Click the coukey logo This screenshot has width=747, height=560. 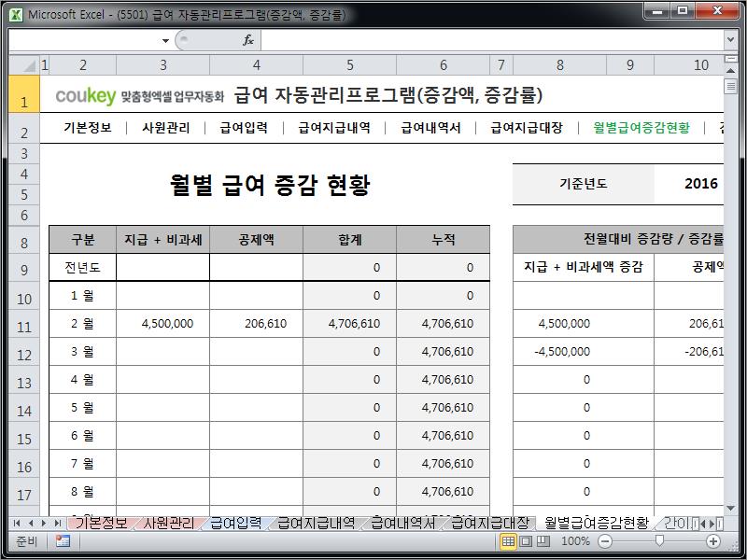tap(86, 96)
